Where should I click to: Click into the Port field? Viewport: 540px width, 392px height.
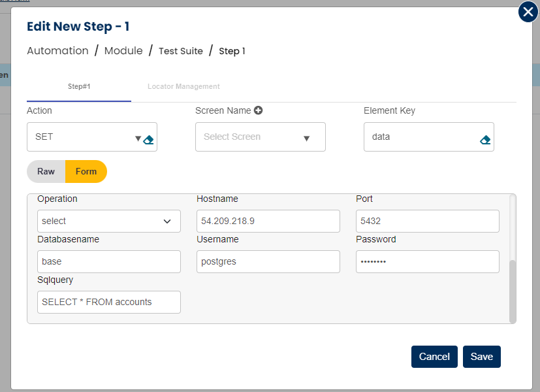point(427,221)
